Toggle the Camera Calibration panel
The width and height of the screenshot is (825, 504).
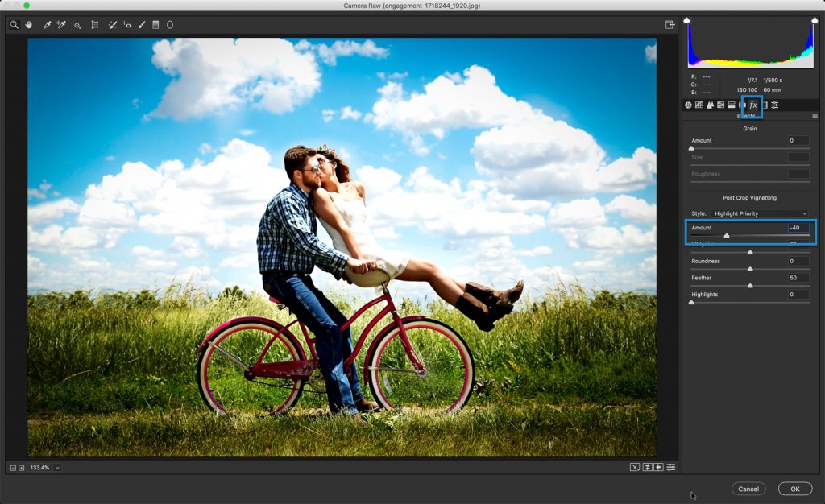click(x=765, y=105)
